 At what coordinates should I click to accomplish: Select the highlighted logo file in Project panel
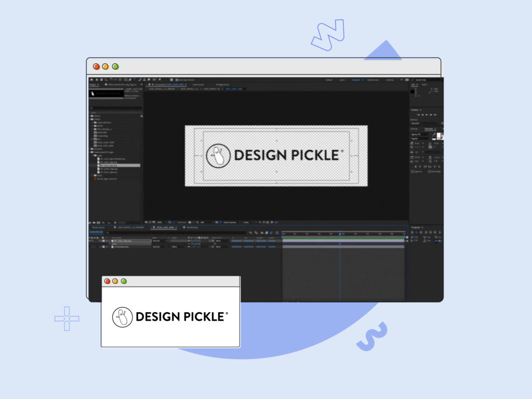(119, 166)
